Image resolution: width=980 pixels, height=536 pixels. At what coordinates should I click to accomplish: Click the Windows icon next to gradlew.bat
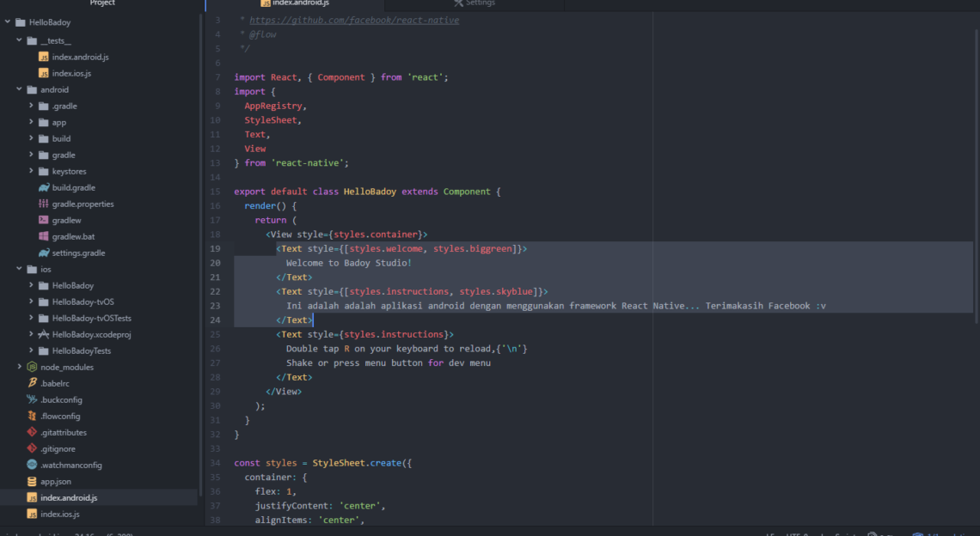click(x=44, y=236)
